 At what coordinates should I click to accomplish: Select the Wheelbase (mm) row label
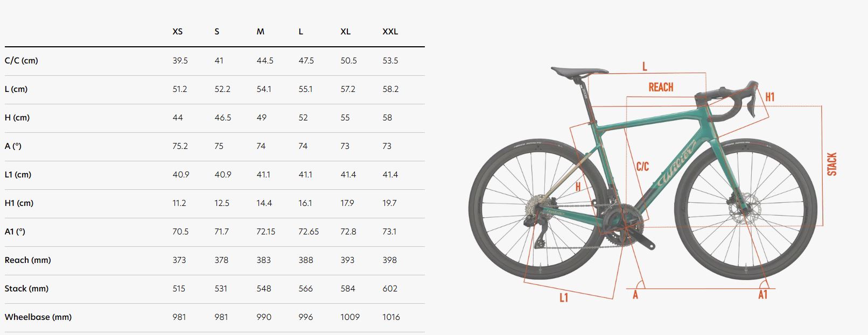[38, 317]
